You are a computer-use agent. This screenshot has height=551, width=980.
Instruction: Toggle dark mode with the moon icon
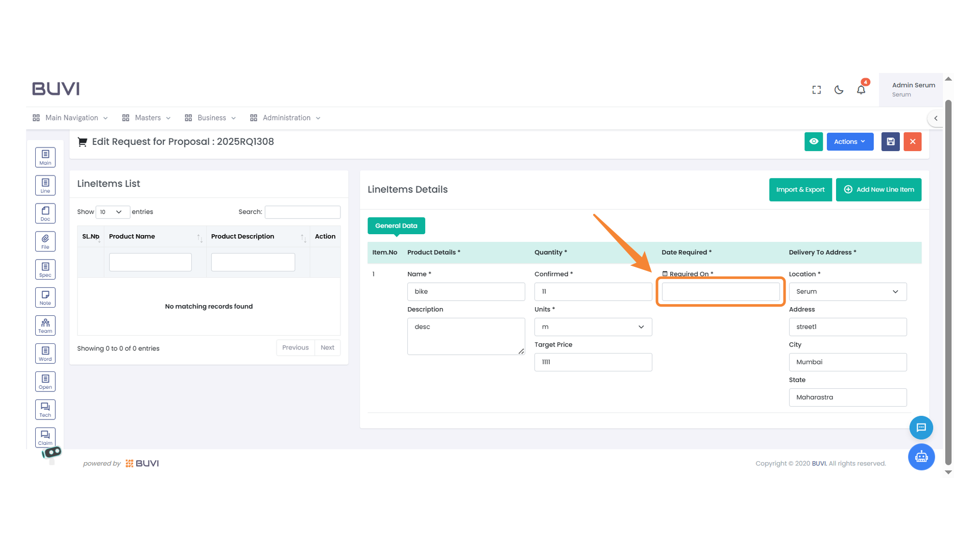pos(839,89)
